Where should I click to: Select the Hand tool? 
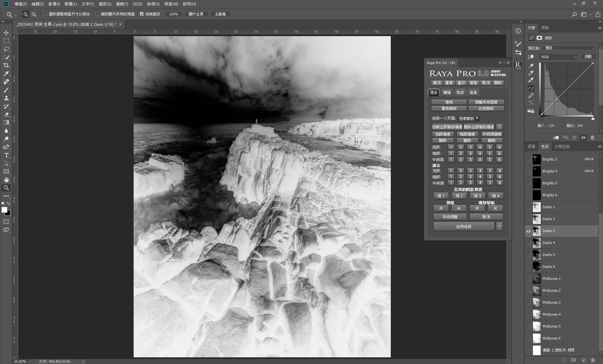point(6,180)
